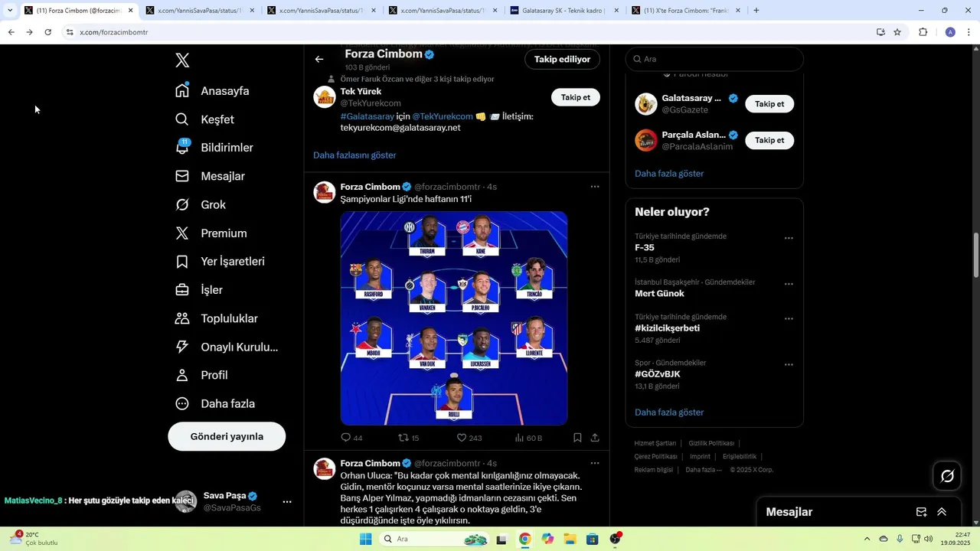The image size is (980, 551).
Task: Open Mesajlar envelope icon in sidebar
Action: click(182, 176)
